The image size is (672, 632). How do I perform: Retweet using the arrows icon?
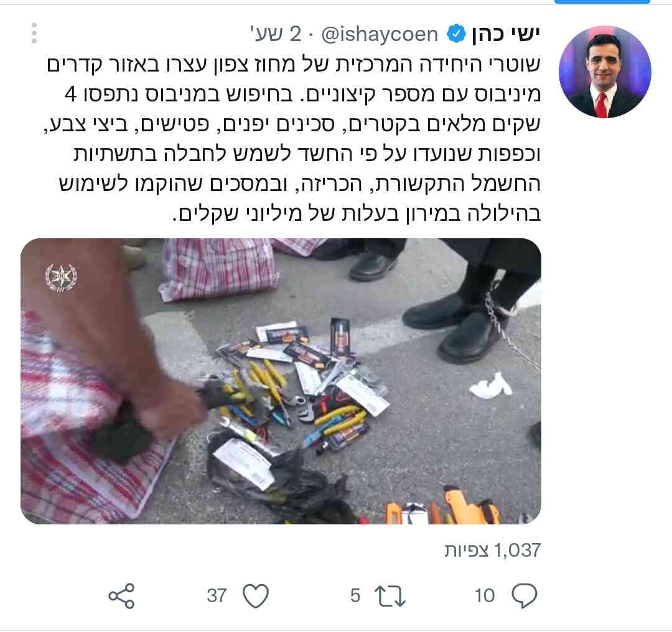[x=390, y=595]
